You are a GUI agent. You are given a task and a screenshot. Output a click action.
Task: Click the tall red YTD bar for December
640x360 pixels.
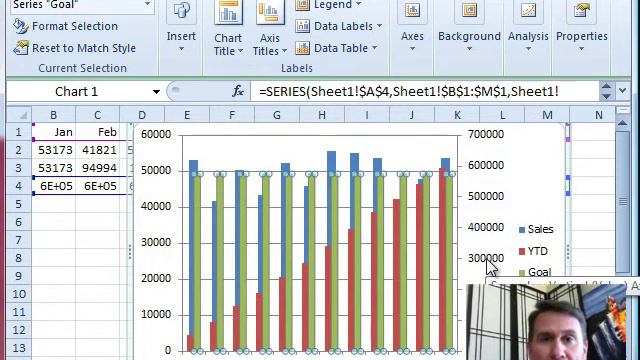[x=443, y=260]
